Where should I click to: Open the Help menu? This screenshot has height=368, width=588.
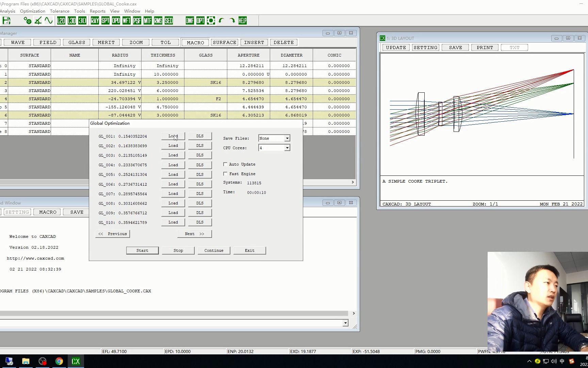tap(149, 11)
